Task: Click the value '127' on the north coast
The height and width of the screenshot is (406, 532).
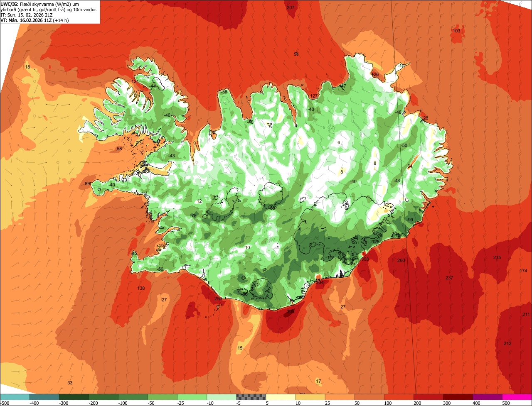Action: [x=314, y=96]
